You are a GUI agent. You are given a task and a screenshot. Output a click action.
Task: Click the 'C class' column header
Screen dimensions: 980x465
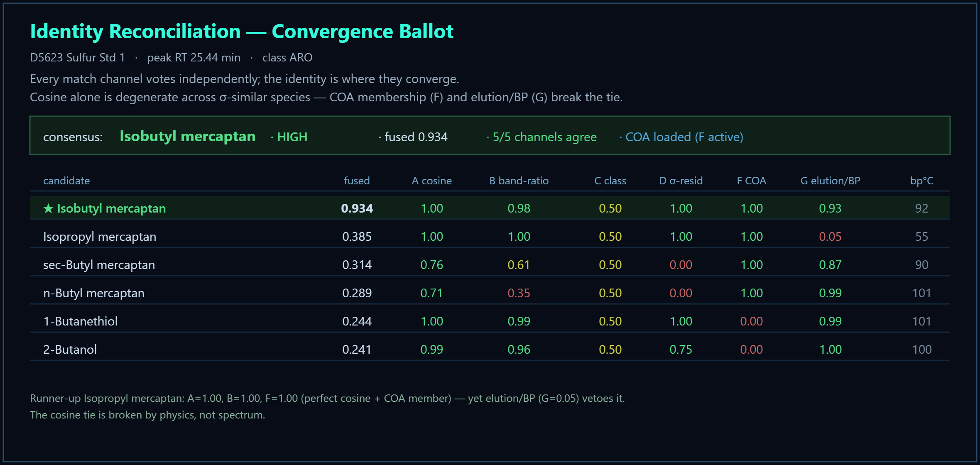pos(610,181)
